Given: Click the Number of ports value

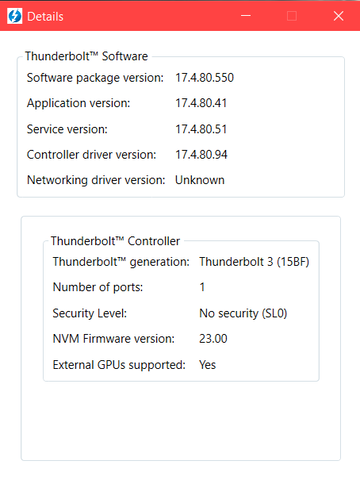Looking at the screenshot, I should click(x=202, y=287).
